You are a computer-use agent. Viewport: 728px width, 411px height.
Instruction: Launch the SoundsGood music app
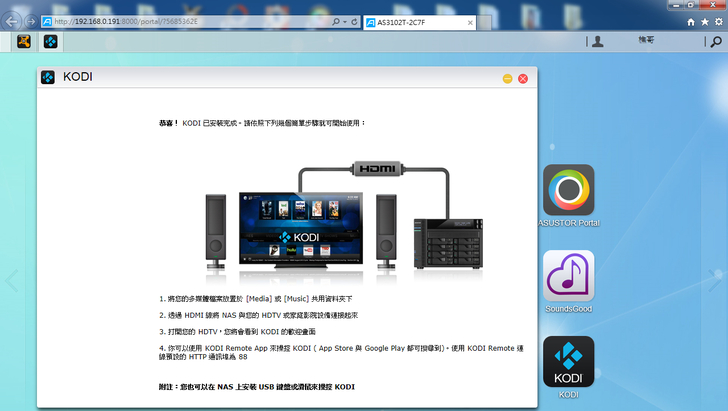point(569,276)
